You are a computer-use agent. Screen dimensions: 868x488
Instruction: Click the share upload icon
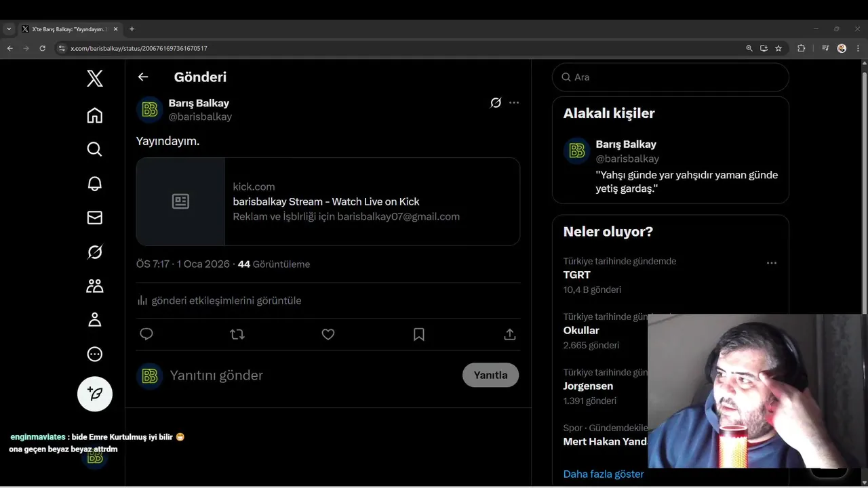pyautogui.click(x=510, y=334)
